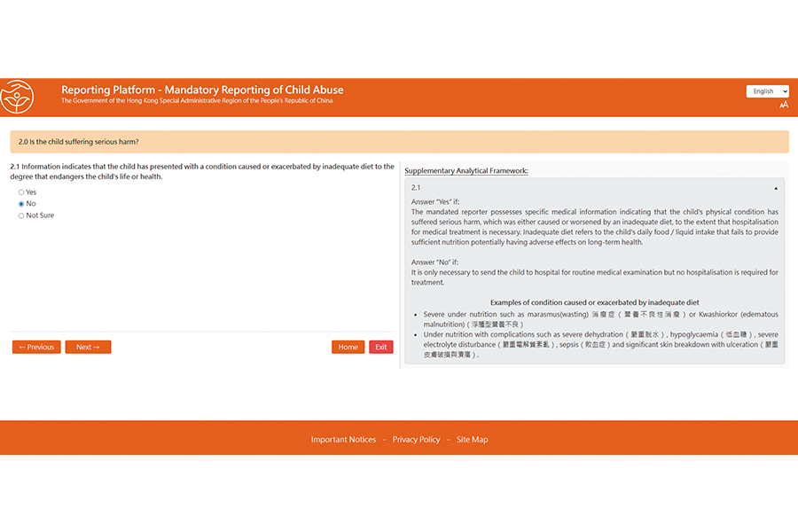Viewport: 798px width, 532px height.
Task: Visit the Site Map link
Action: click(472, 440)
